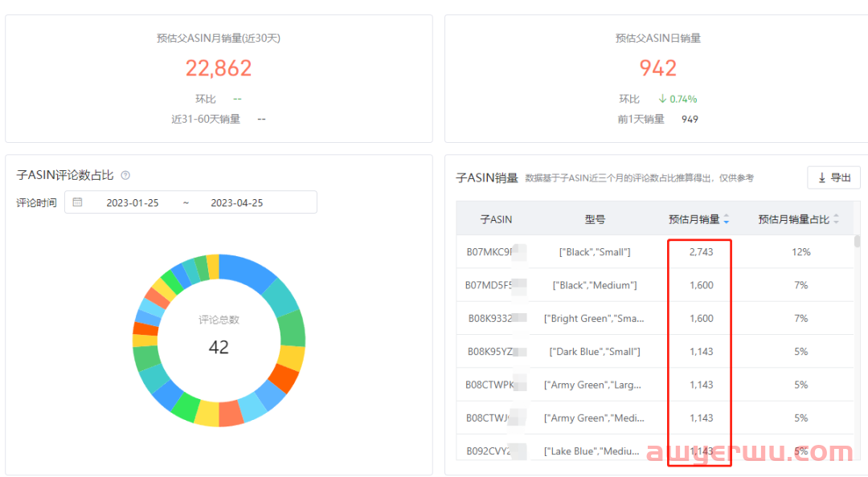Image resolution: width=868 pixels, height=477 pixels.
Task: Click the ["Lake Blue","Mediu... model cell
Action: pos(592,451)
